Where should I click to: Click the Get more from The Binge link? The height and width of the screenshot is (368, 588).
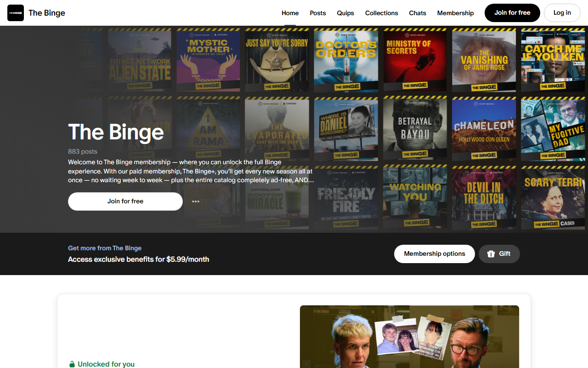click(105, 248)
